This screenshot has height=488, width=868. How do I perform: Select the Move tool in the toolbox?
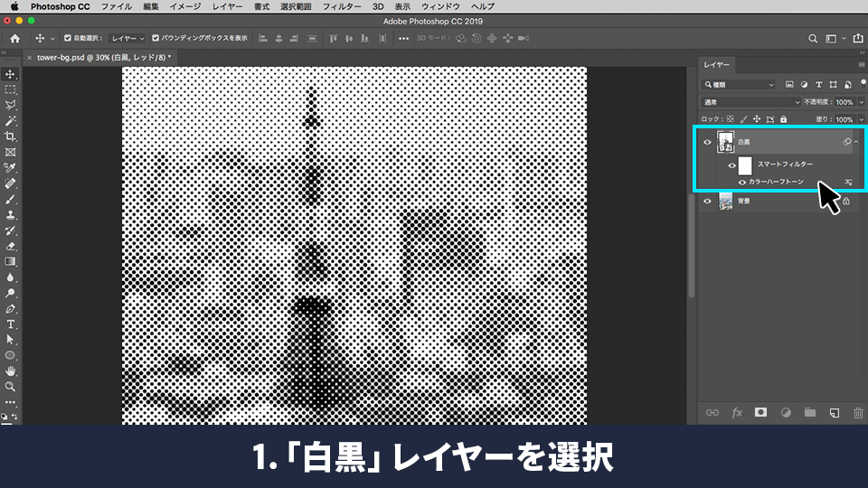(10, 74)
